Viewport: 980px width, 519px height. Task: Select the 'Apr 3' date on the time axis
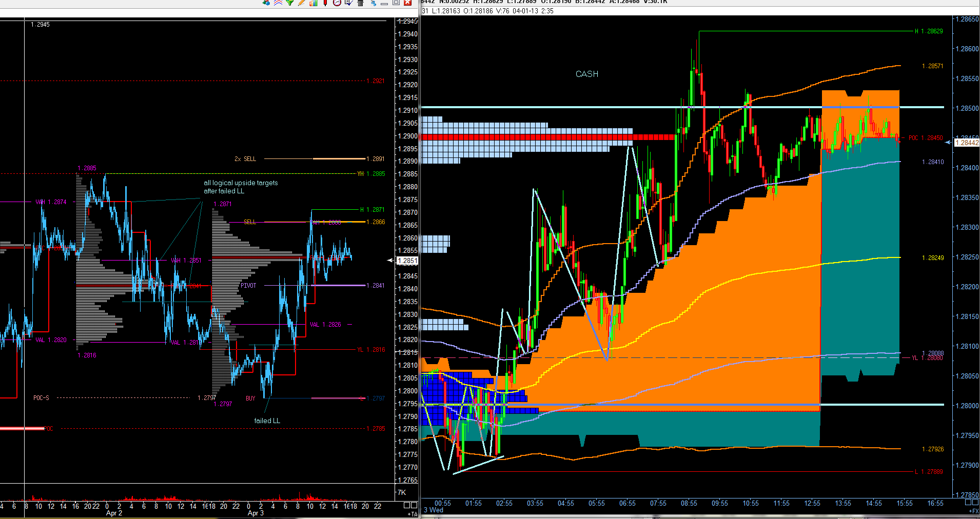pyautogui.click(x=256, y=513)
